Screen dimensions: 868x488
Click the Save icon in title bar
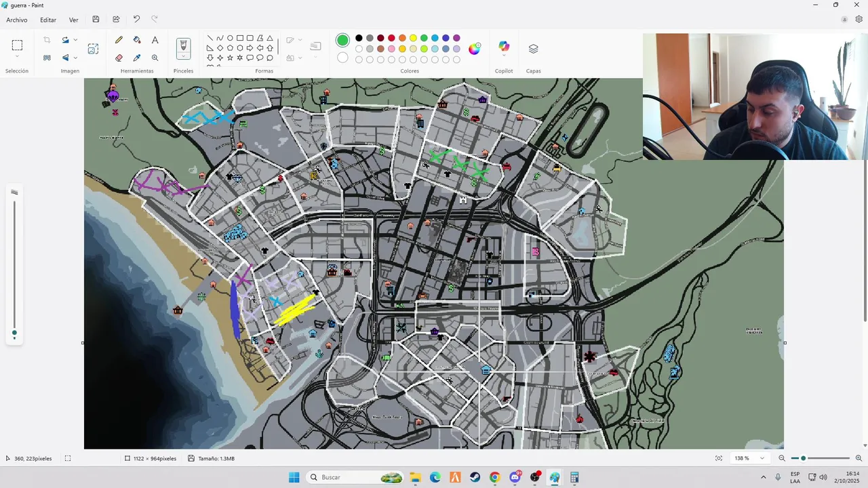click(96, 20)
